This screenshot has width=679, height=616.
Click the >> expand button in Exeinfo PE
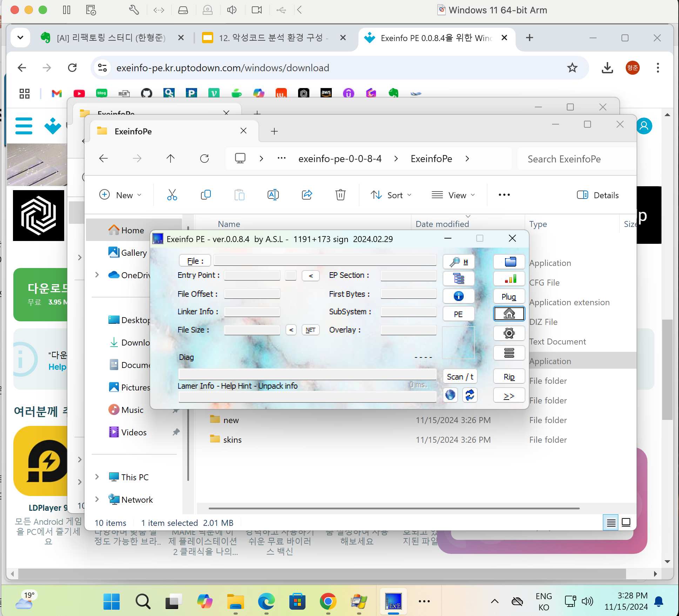pyautogui.click(x=509, y=395)
